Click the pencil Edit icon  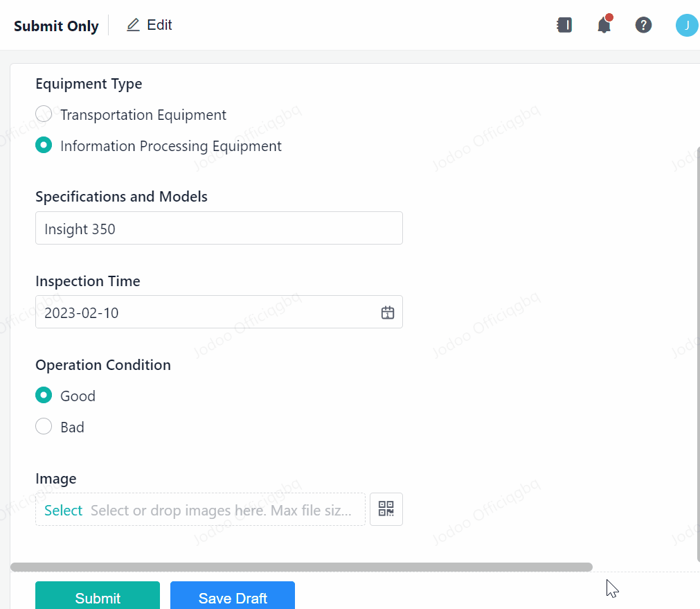coord(133,26)
